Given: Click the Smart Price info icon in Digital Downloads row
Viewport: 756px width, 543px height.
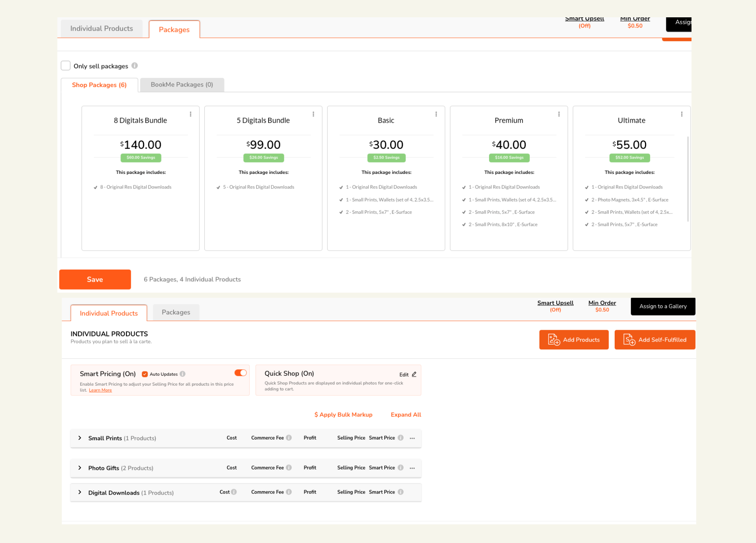Looking at the screenshot, I should point(400,492).
